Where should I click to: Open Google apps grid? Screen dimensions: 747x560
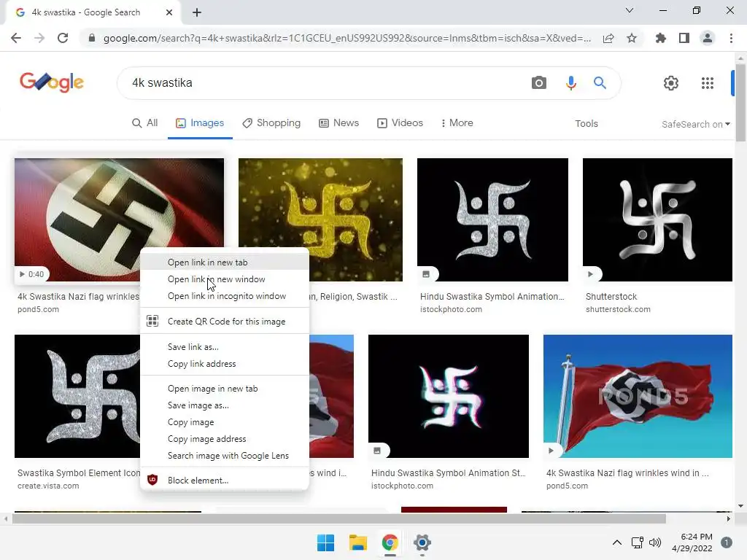(708, 83)
